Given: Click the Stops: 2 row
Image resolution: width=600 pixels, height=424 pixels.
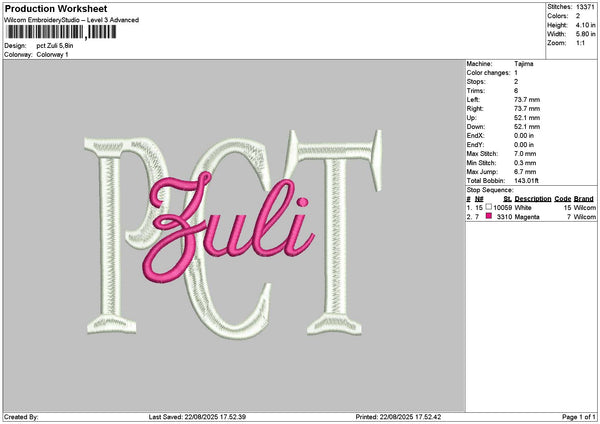Looking at the screenshot, I should point(492,82).
